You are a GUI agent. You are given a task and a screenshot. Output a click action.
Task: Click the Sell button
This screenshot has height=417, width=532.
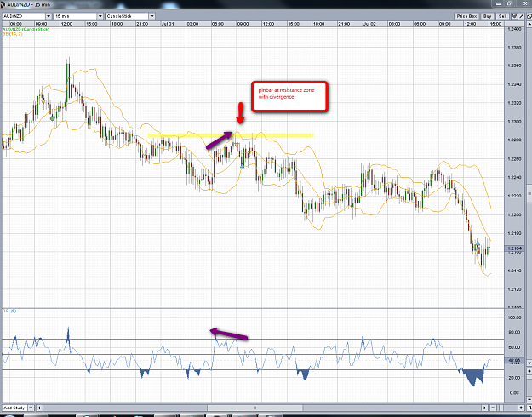click(x=502, y=16)
